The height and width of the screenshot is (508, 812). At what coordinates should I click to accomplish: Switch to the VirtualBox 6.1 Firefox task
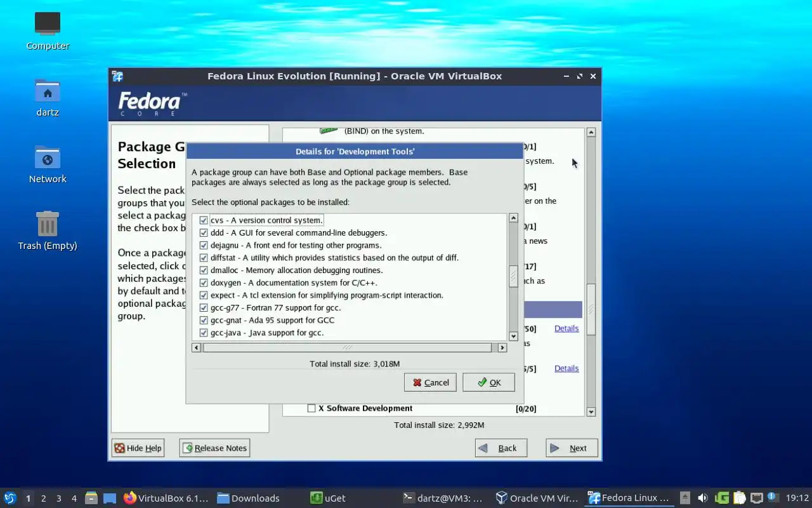pyautogui.click(x=166, y=498)
